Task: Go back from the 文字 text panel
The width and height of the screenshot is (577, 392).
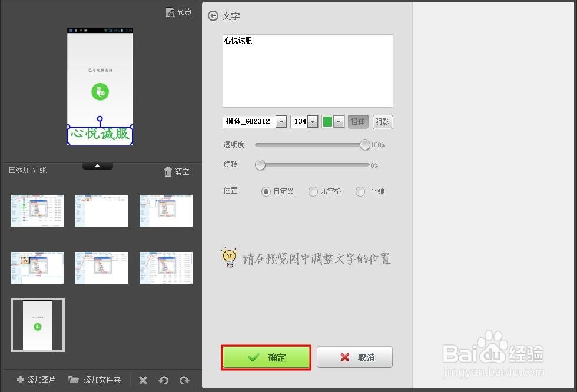Action: 213,16
